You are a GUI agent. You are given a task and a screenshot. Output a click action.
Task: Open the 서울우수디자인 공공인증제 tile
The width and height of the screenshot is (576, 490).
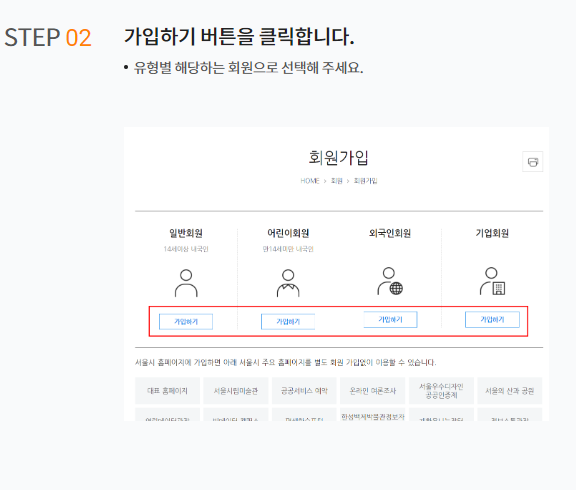[441, 391]
